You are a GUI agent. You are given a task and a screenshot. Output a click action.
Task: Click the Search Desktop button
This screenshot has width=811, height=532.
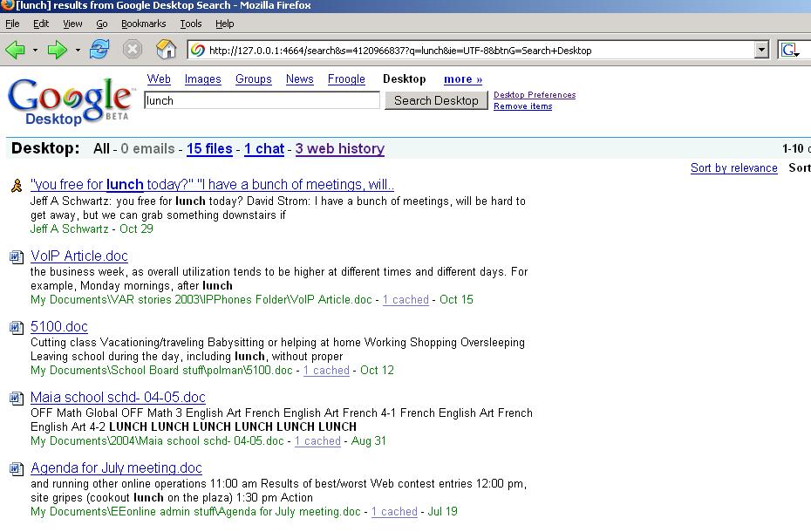(x=436, y=100)
